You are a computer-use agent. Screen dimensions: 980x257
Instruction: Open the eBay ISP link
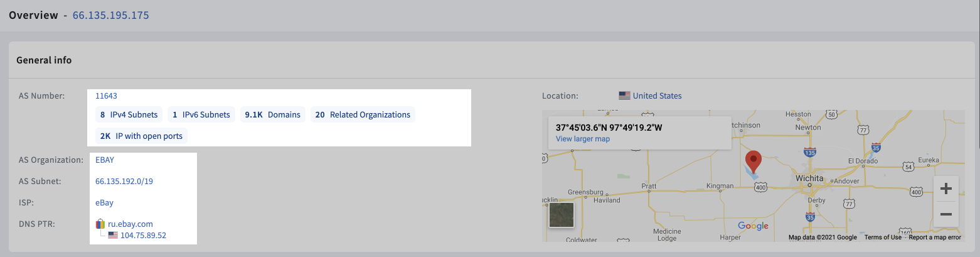point(104,202)
